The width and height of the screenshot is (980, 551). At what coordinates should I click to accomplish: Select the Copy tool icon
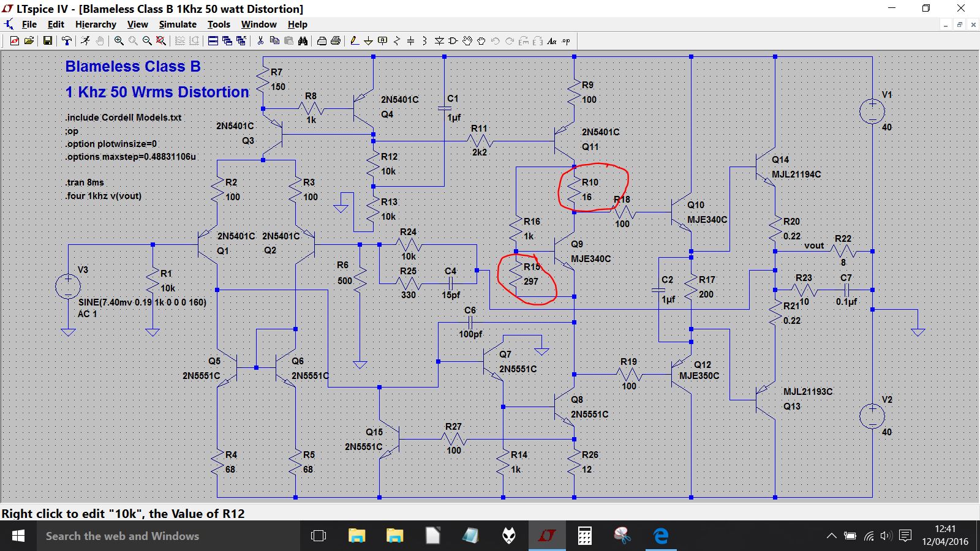(x=274, y=41)
